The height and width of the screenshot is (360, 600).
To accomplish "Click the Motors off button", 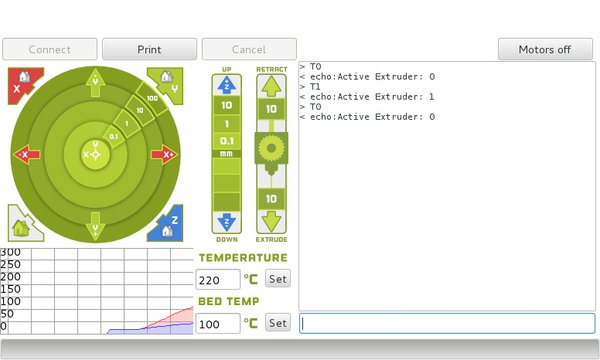I will coord(545,49).
